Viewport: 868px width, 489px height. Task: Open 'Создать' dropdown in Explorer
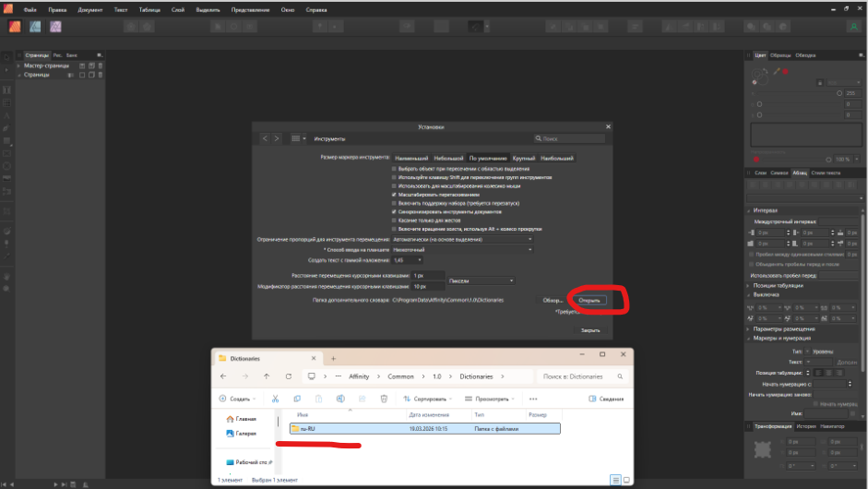tap(237, 399)
